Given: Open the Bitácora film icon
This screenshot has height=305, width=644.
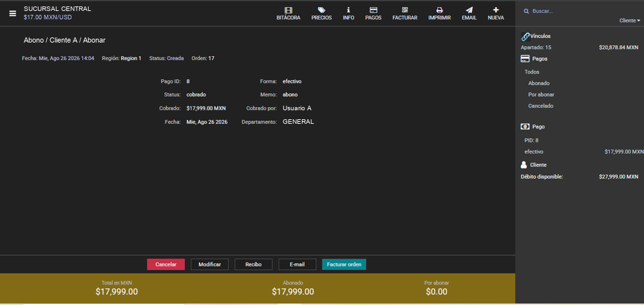Looking at the screenshot, I should coord(289,10).
